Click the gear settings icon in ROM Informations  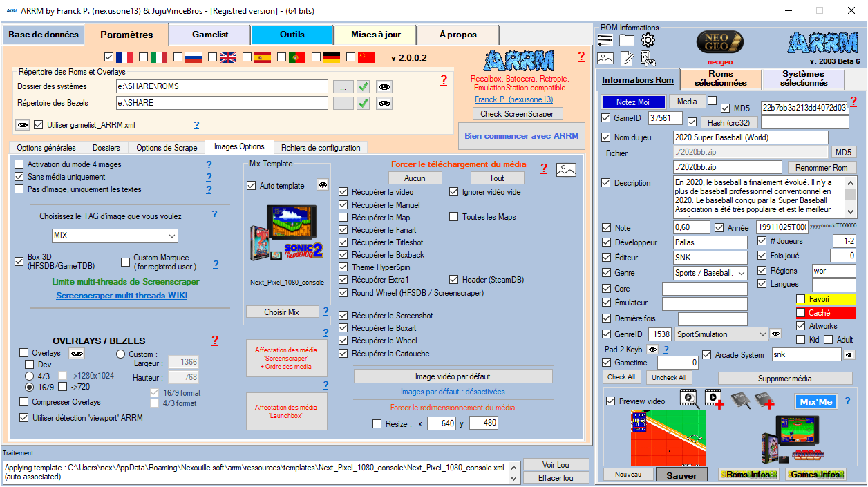point(648,40)
